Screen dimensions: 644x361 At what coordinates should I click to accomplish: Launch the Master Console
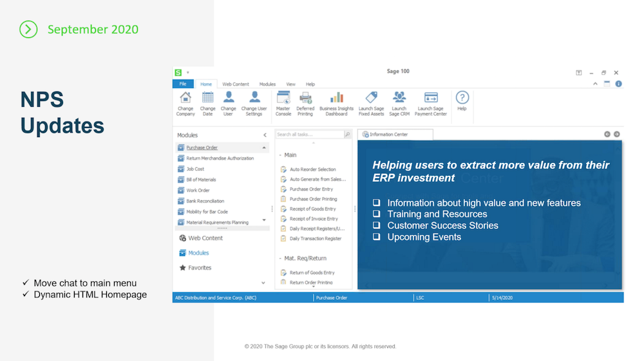click(x=283, y=104)
